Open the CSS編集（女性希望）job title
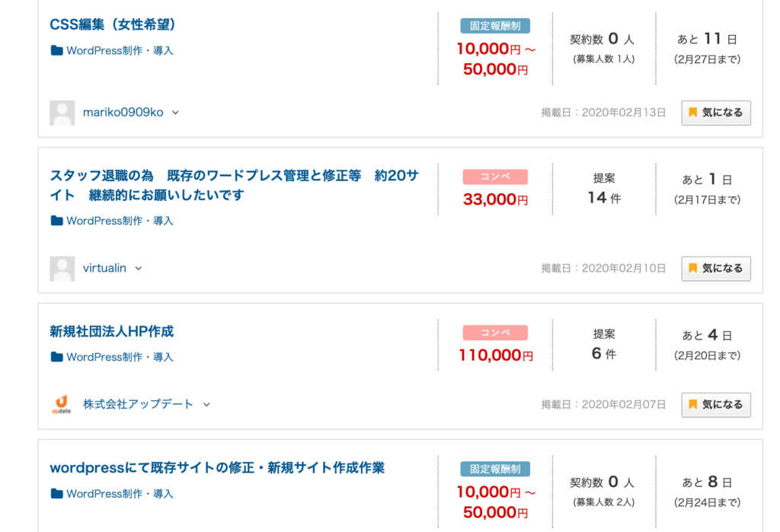Viewport: 780px width, 532px height. (113, 24)
